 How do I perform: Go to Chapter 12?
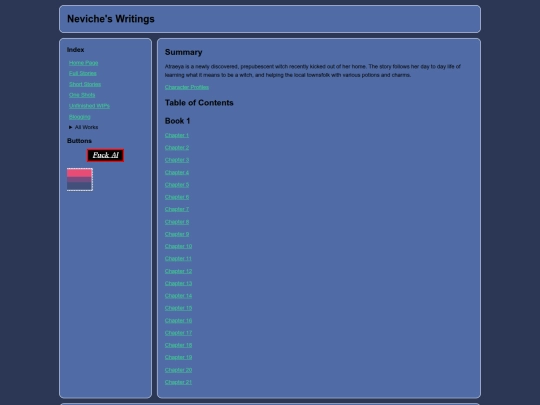click(x=178, y=271)
